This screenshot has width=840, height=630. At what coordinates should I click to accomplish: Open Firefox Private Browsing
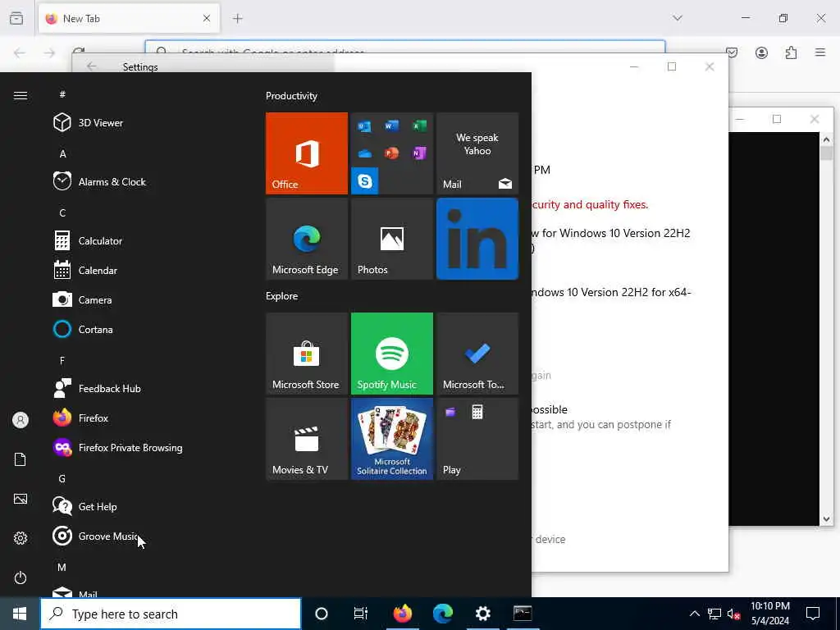point(144,447)
